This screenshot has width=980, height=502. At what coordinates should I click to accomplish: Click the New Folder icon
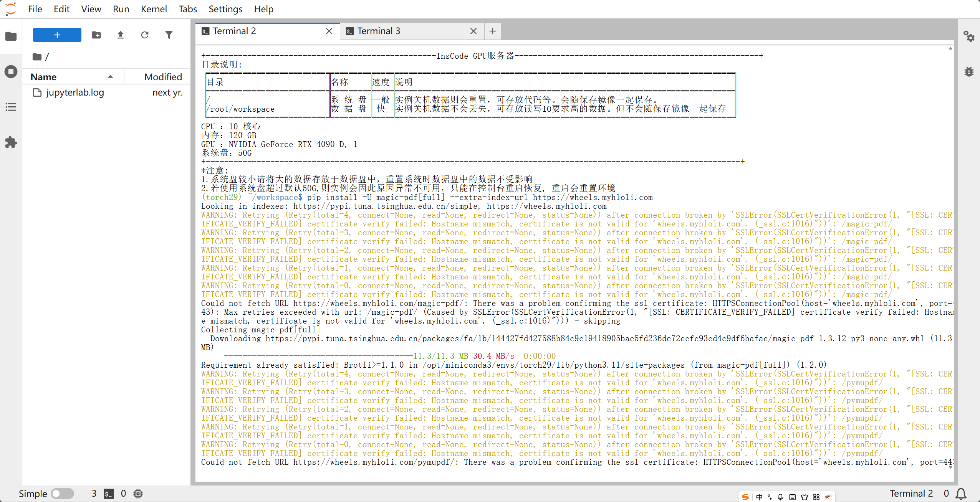pyautogui.click(x=96, y=35)
